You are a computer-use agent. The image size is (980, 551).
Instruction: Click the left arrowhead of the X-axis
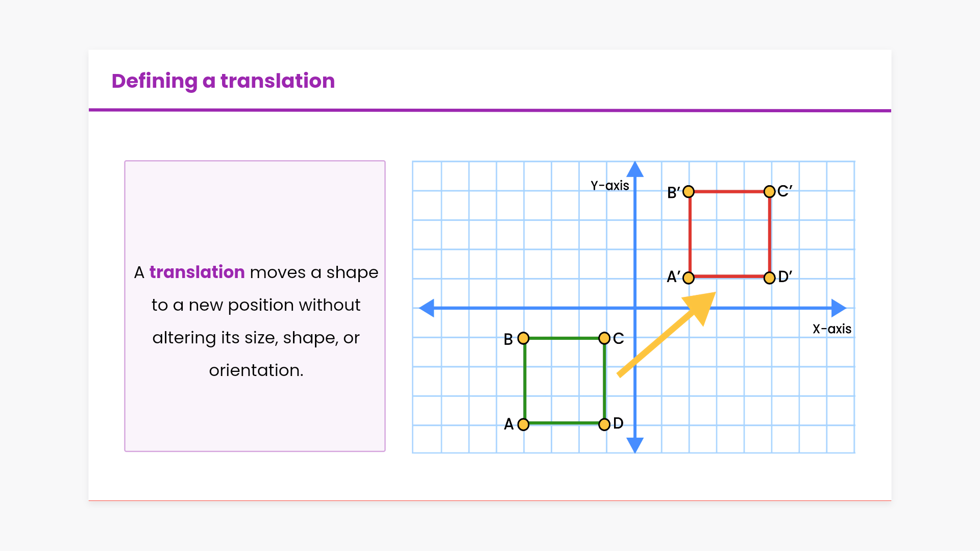(427, 308)
